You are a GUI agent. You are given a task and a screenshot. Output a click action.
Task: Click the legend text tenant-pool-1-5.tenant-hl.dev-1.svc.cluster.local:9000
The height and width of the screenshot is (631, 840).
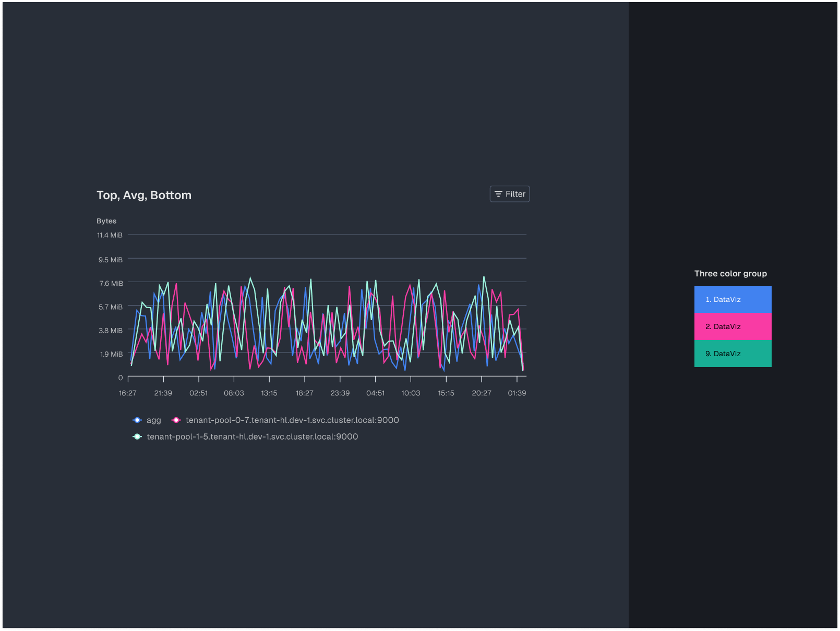pos(252,436)
